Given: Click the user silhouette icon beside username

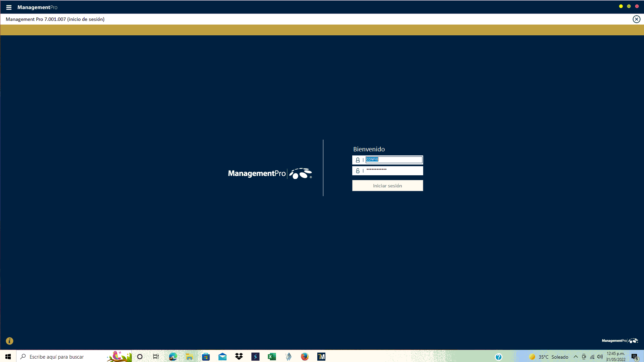Looking at the screenshot, I should tap(358, 160).
